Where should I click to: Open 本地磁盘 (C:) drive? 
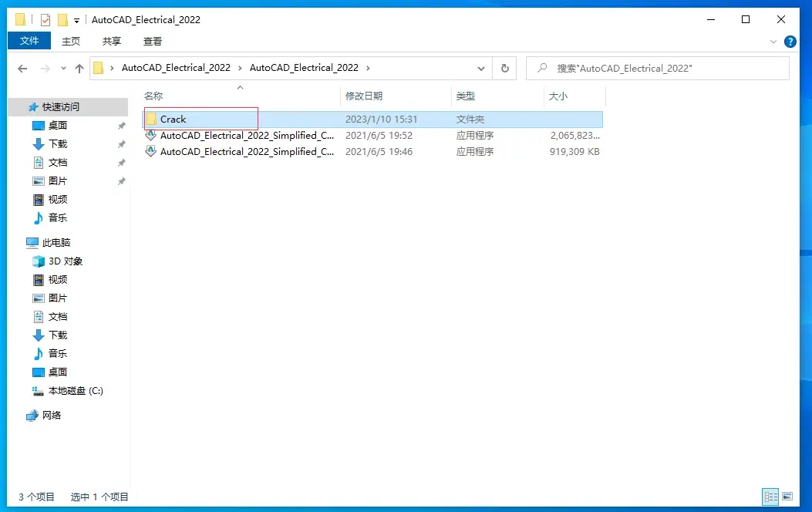click(x=76, y=391)
